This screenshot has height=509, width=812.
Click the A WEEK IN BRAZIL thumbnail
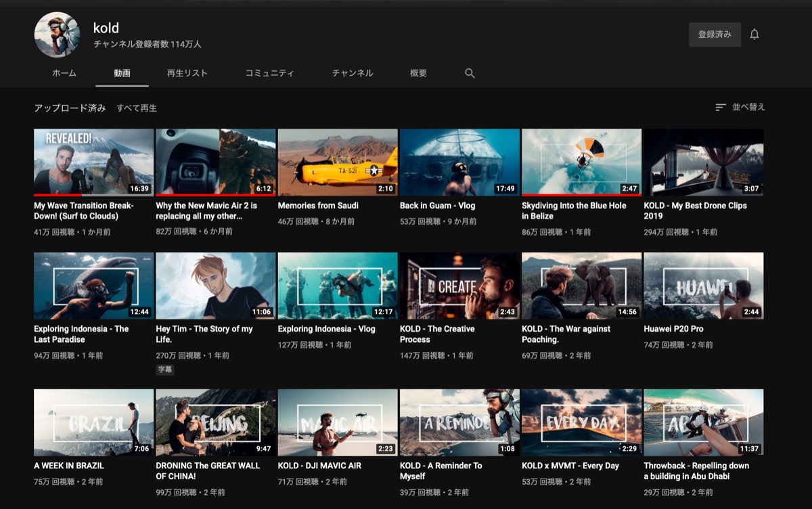93,422
